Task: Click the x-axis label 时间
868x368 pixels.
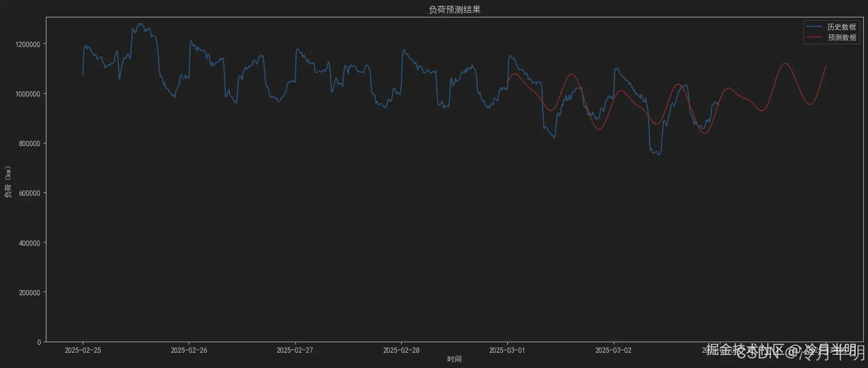Action: point(454,359)
